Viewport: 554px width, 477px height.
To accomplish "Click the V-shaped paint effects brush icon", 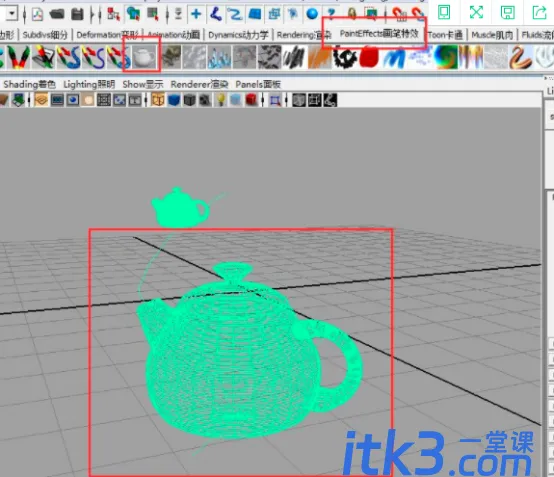I will click(x=18, y=57).
